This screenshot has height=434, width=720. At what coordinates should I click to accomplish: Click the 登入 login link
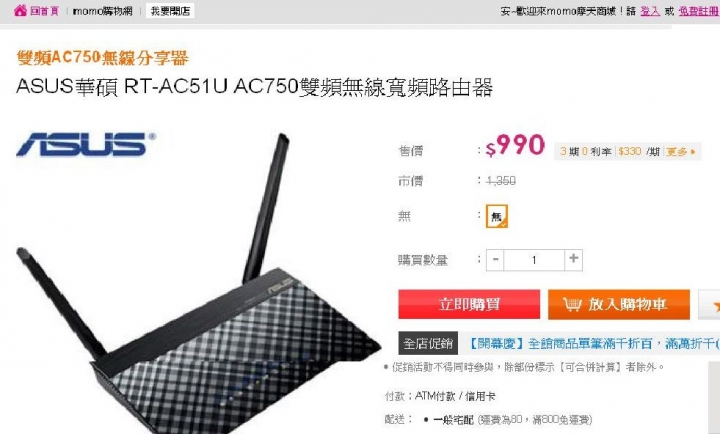[650, 11]
